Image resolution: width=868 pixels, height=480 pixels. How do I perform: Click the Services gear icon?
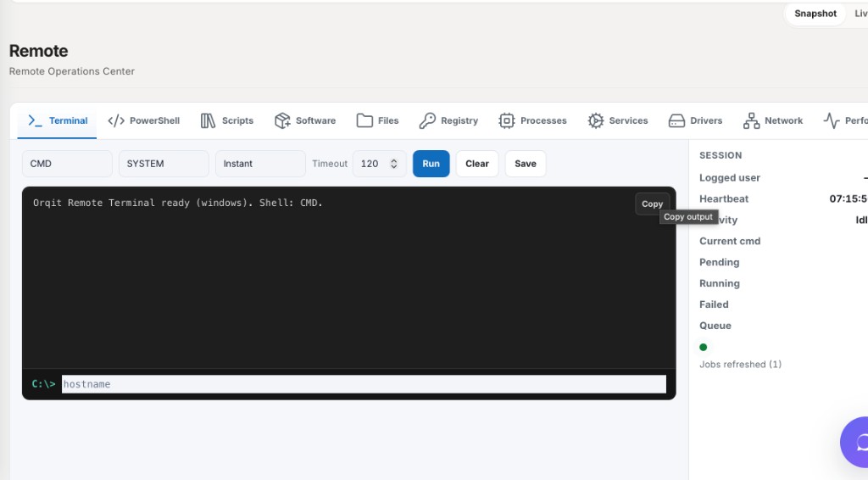(x=596, y=120)
